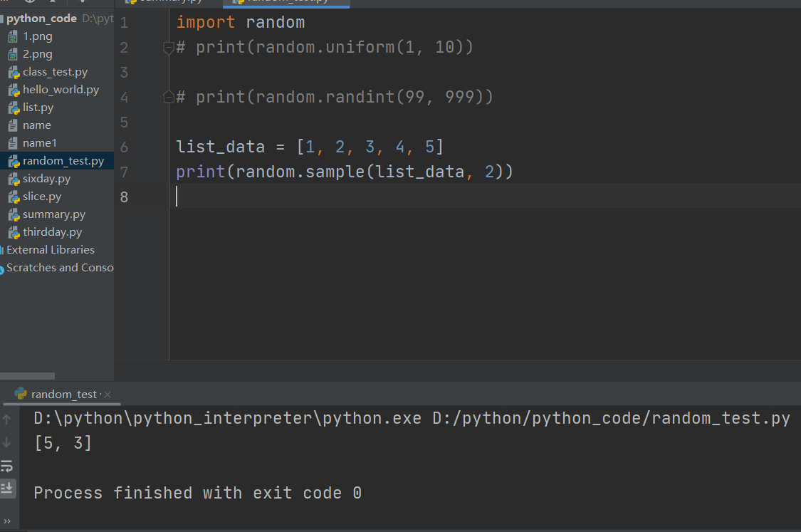Image resolution: width=801 pixels, height=532 pixels.
Task: Enable soft-wrap in the Run console
Action: [9, 466]
